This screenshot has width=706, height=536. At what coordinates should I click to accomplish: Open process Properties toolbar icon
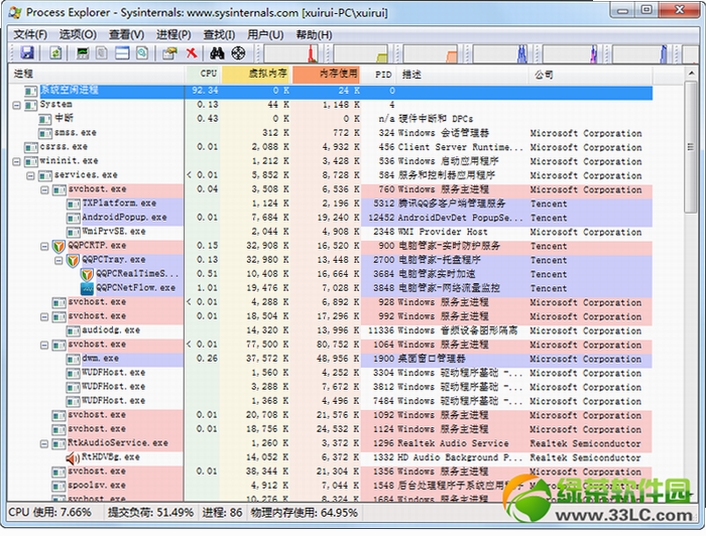pyautogui.click(x=170, y=53)
